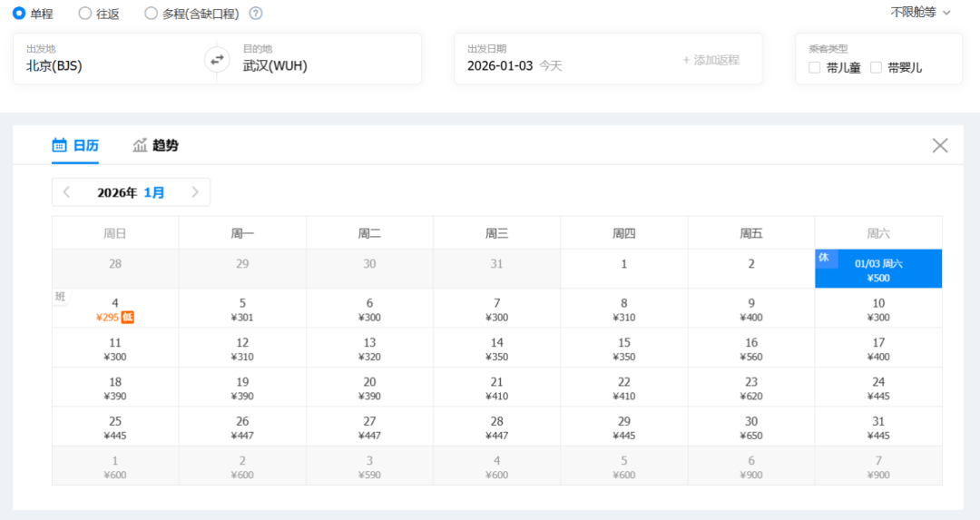The width and height of the screenshot is (980, 520).
Task: Select January 16 priced ¥560
Action: coord(751,348)
